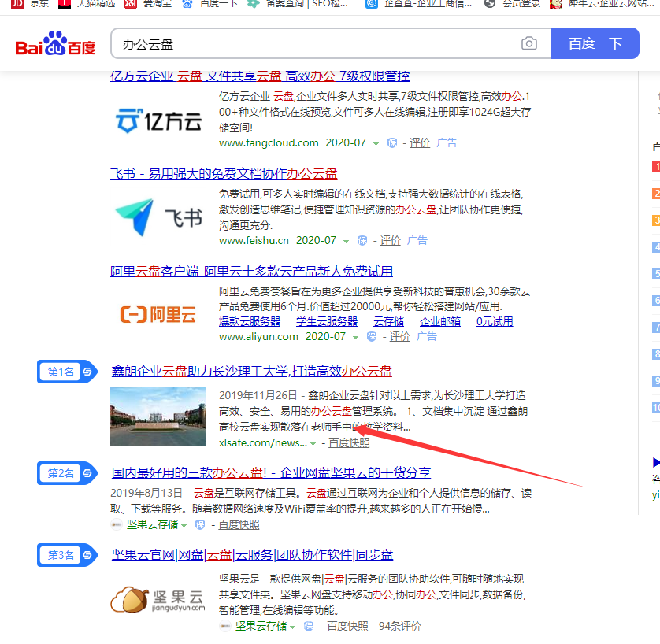Viewport: 660px width, 644px height.
Task: Click 广告 label in the 飞书 result
Action: point(417,241)
